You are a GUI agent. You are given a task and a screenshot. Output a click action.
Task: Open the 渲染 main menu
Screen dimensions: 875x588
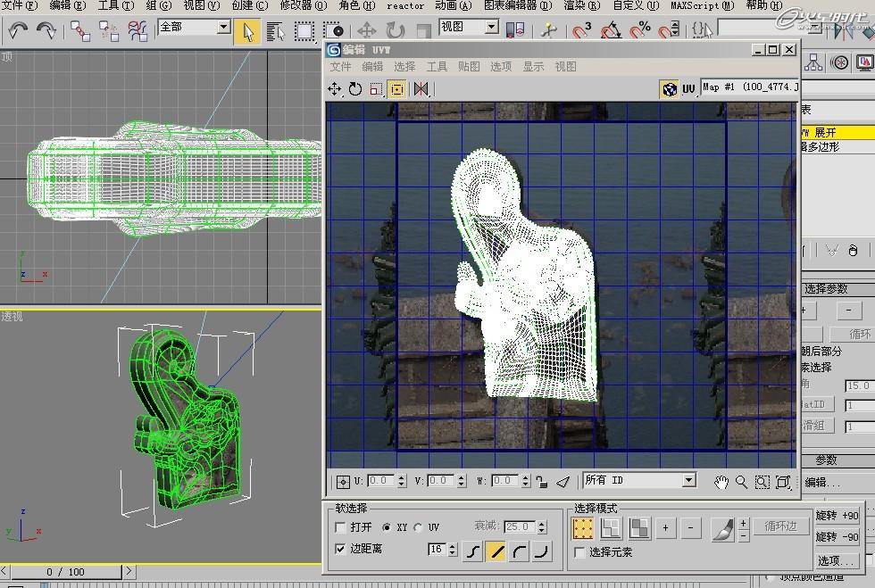click(581, 5)
